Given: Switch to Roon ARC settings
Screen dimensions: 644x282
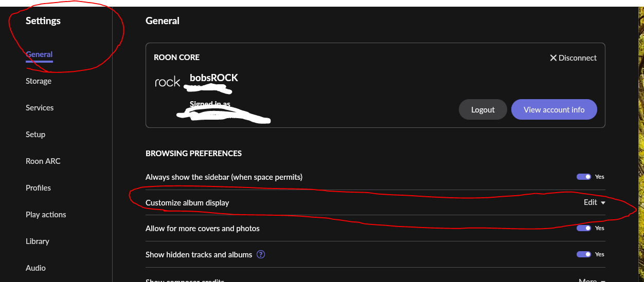Looking at the screenshot, I should 43,161.
